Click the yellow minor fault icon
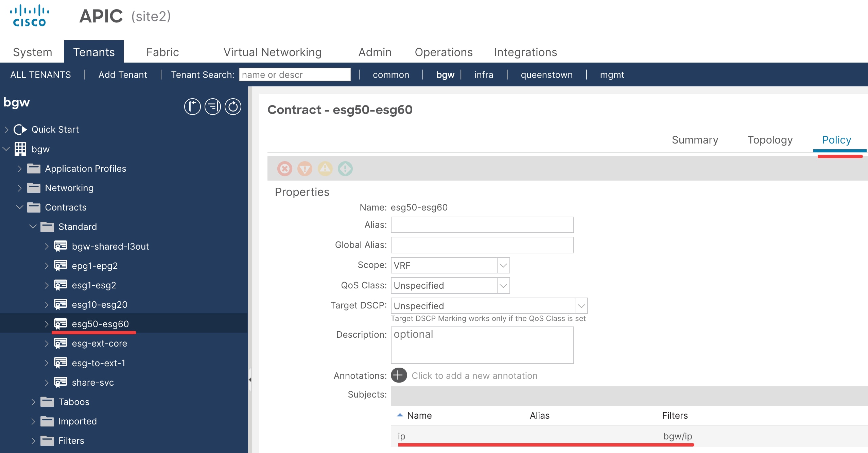 click(325, 169)
